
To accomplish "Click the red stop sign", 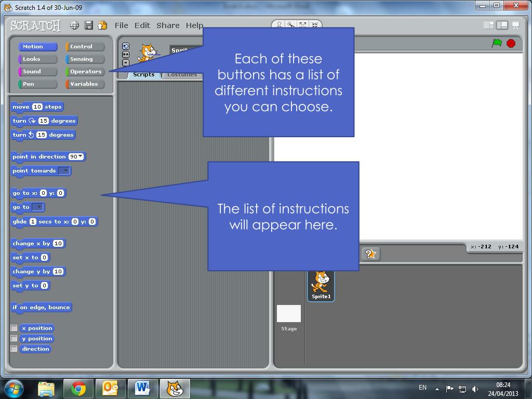I will (511, 44).
